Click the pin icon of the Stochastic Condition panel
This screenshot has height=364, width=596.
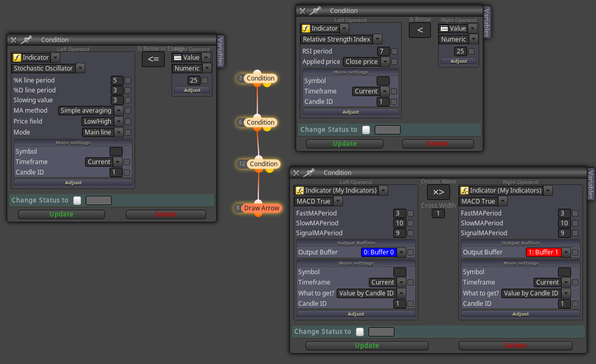[27, 39]
